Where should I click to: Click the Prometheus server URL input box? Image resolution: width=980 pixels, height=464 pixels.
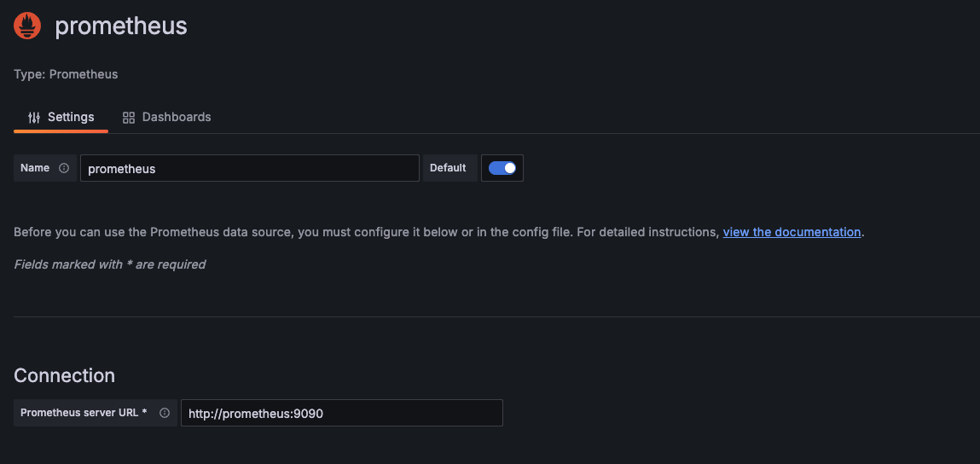click(x=341, y=413)
